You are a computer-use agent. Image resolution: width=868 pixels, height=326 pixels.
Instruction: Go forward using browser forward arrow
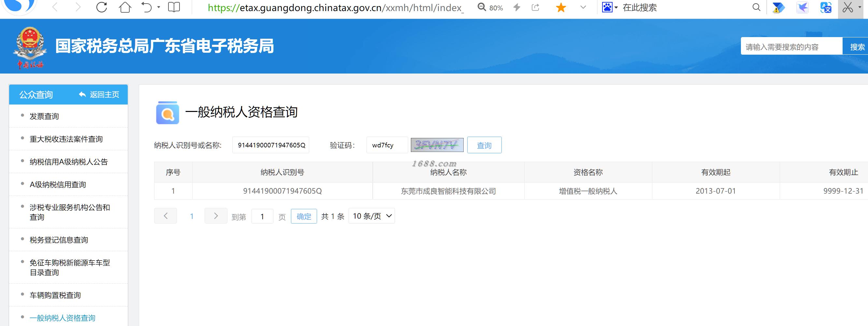[78, 7]
